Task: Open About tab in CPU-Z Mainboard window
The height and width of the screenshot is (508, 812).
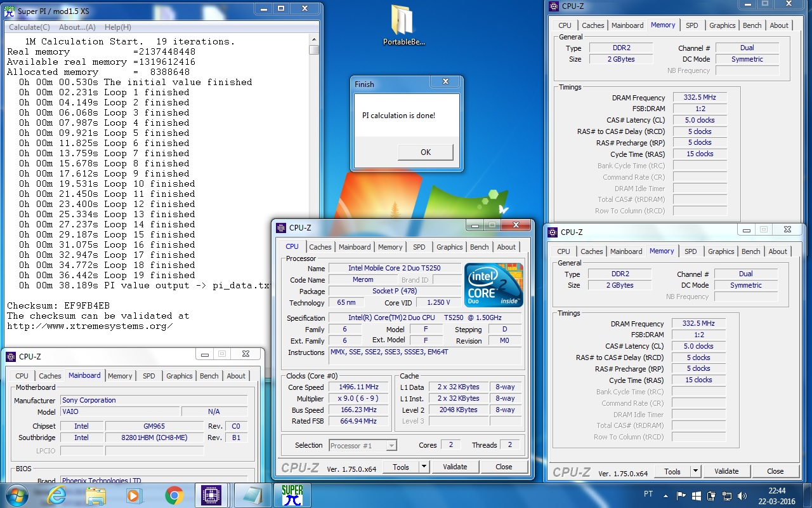Action: coord(236,376)
